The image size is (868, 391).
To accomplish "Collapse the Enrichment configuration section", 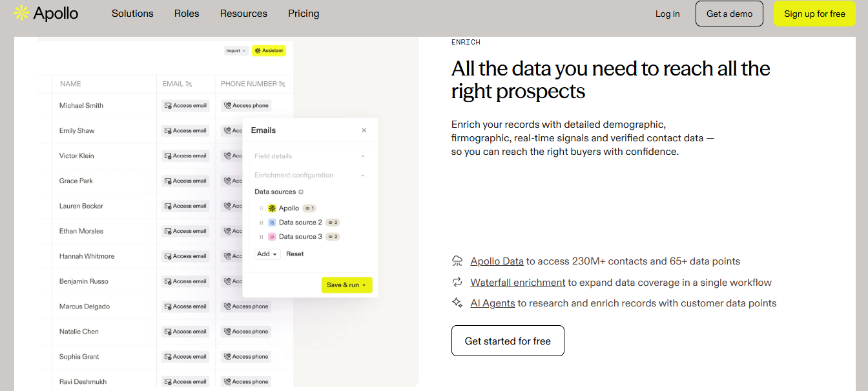I will (310, 175).
